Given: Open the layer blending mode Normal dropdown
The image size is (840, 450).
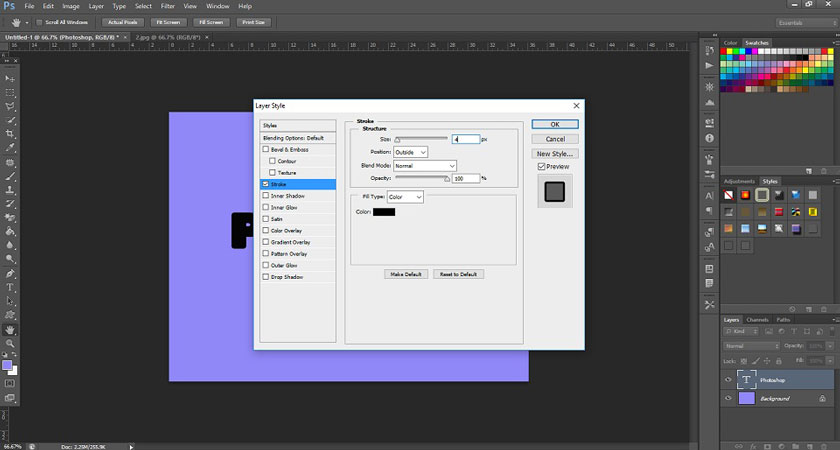Looking at the screenshot, I should (752, 346).
